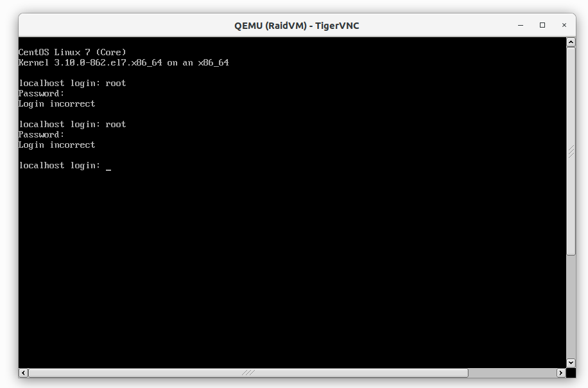Click the vertical scrollbar down arrow
Image resolution: width=588 pixels, height=388 pixels.
pyautogui.click(x=571, y=362)
